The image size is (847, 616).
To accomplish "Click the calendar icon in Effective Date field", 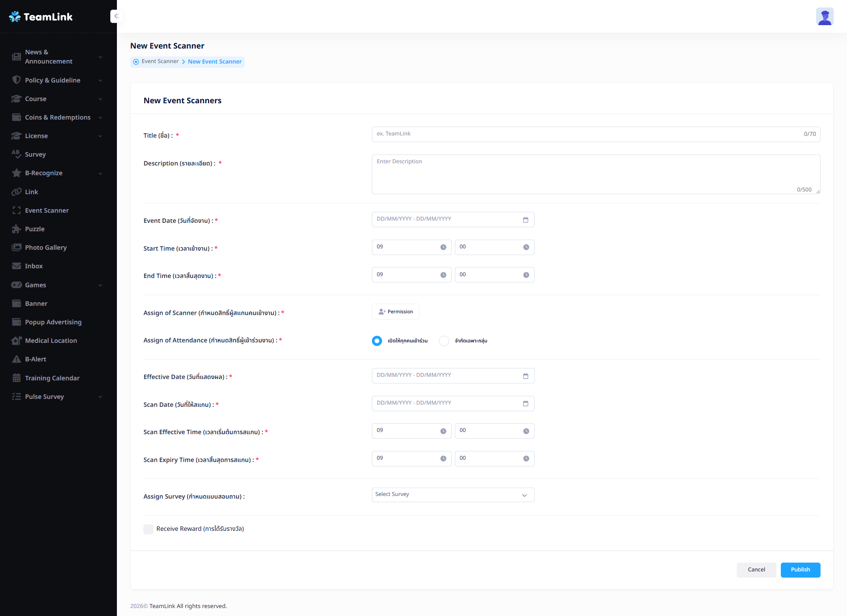I will [x=525, y=376].
